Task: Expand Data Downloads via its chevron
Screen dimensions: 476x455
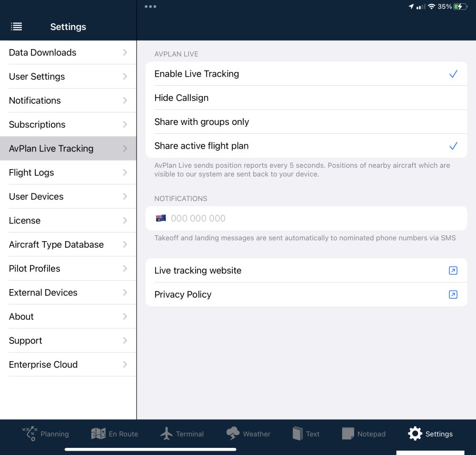Action: coord(125,52)
